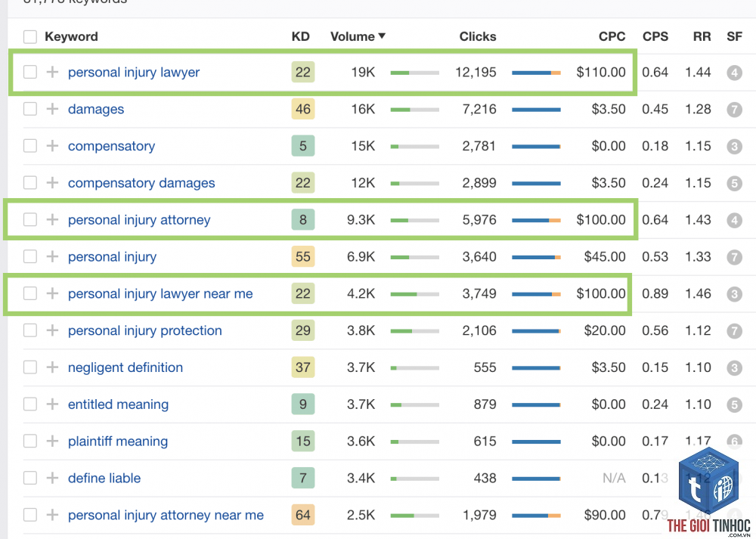Tick the 'compensatory' row checkbox

30,146
